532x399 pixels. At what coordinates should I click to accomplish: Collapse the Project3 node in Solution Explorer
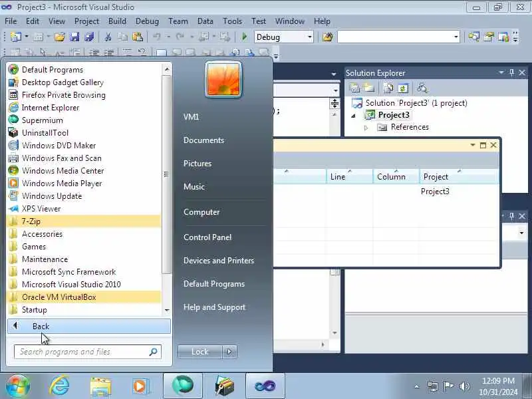coord(354,116)
